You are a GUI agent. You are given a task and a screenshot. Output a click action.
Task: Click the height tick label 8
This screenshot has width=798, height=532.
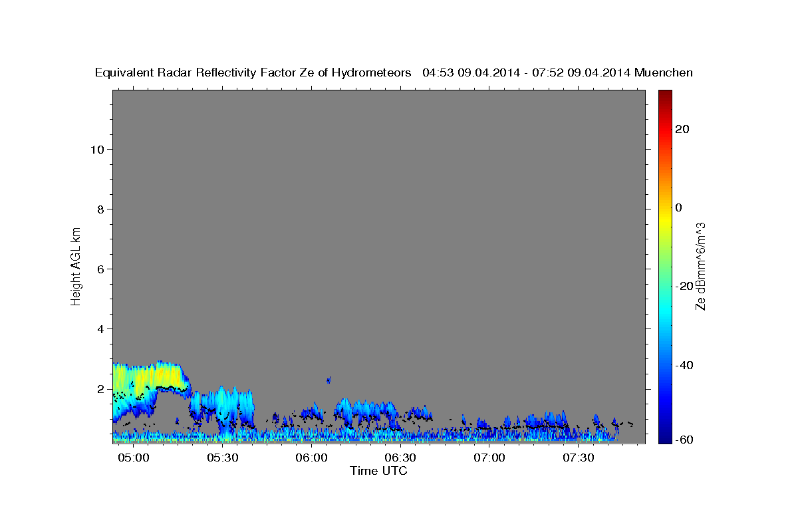click(x=100, y=209)
